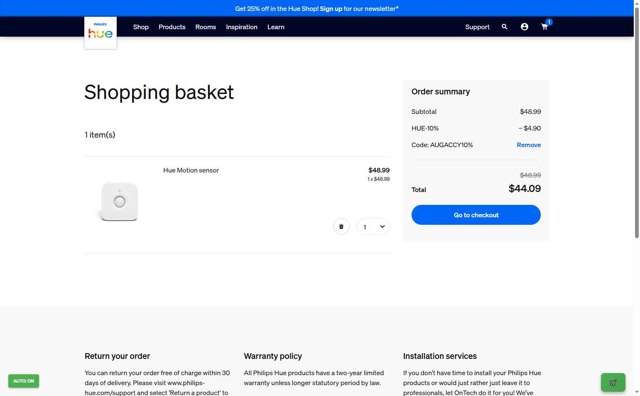The width and height of the screenshot is (640, 396).
Task: Click the Return your order heading
Action: (117, 356)
